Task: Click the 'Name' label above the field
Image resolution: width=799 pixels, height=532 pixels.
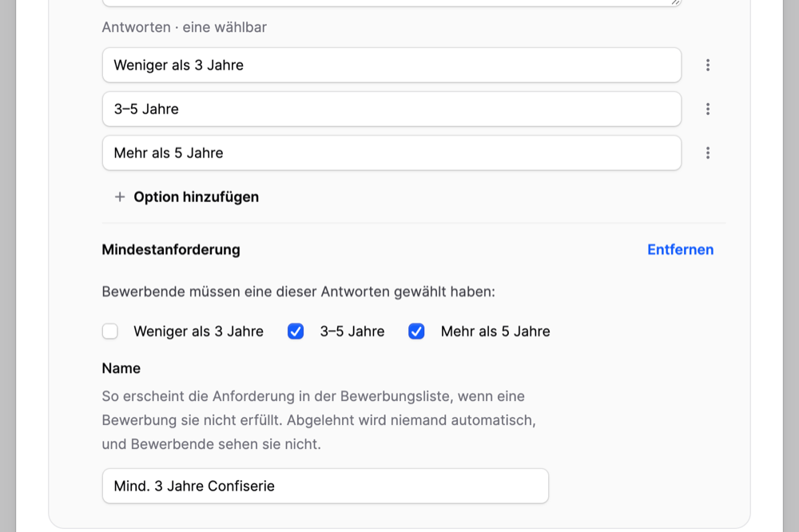Action: pos(121,368)
